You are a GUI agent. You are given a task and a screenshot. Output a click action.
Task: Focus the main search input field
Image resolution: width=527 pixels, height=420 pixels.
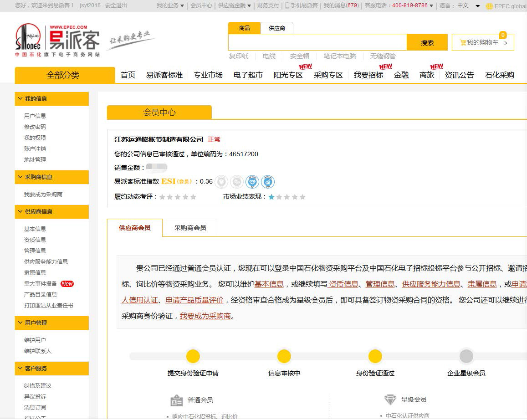pos(317,42)
